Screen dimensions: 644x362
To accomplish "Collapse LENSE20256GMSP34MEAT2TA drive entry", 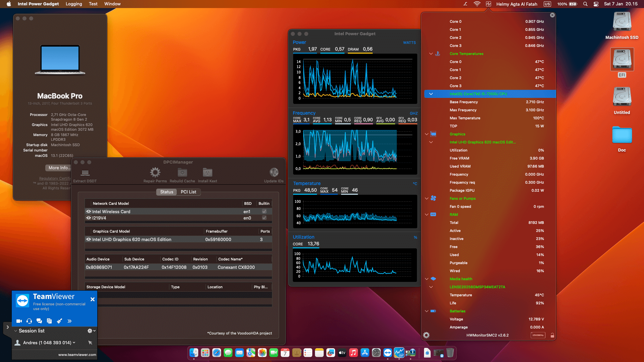I will (x=431, y=287).
